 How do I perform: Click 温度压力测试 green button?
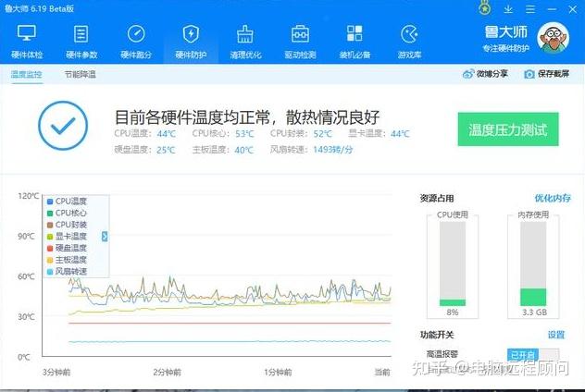[508, 129]
